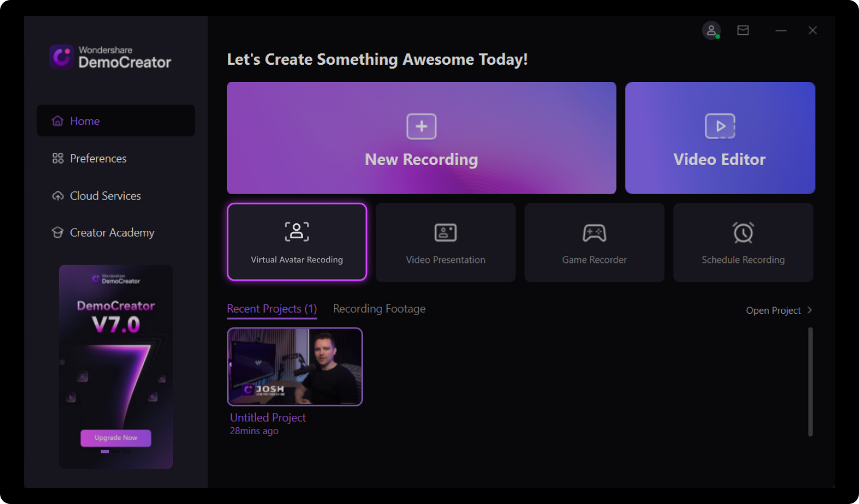
Task: Click a carousel dot under the V7.0 banner
Action: tap(105, 451)
